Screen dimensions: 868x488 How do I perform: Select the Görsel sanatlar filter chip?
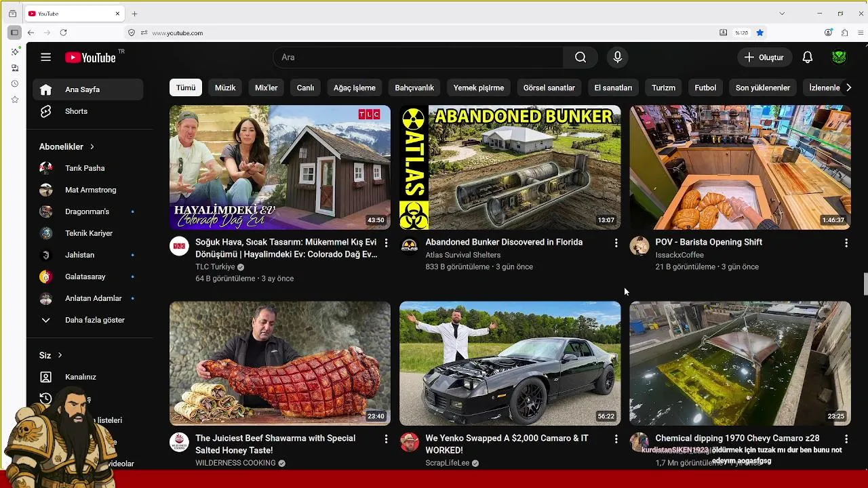pos(549,87)
